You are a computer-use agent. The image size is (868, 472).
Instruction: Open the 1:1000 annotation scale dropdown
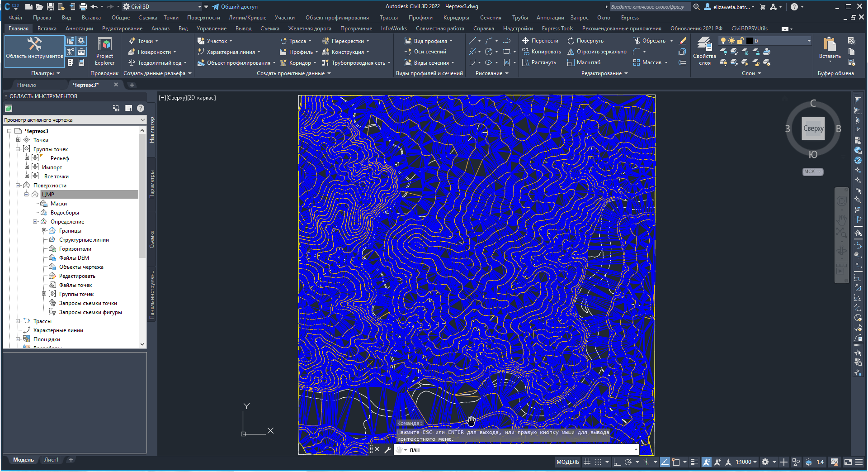746,462
